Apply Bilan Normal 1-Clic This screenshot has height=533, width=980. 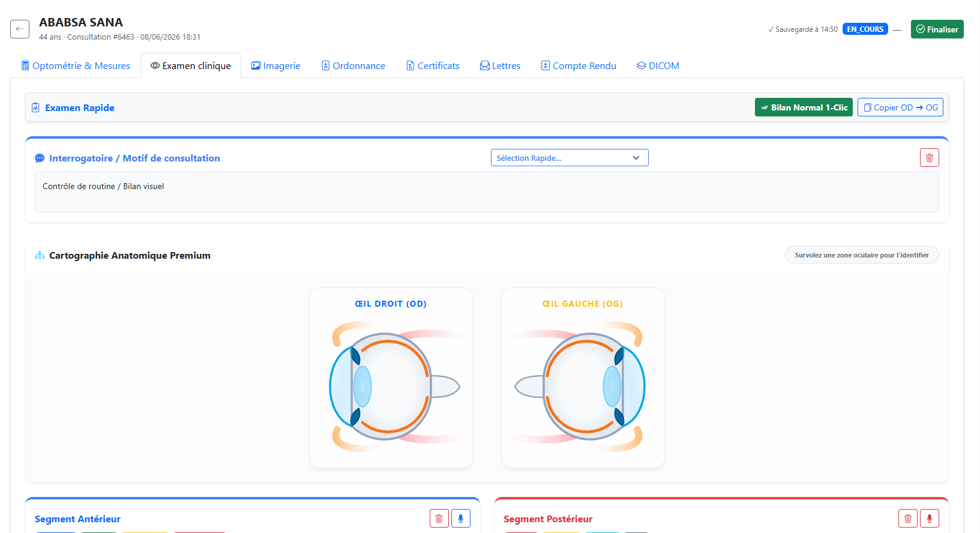point(804,107)
